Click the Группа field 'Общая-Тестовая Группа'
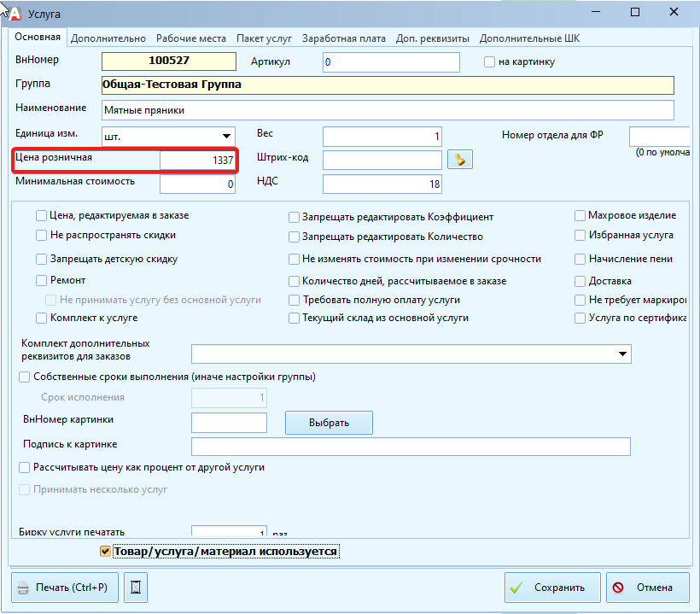 pos(388,85)
